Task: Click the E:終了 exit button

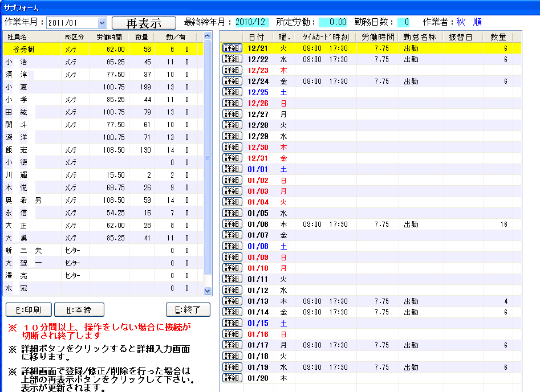Action: tap(188, 310)
